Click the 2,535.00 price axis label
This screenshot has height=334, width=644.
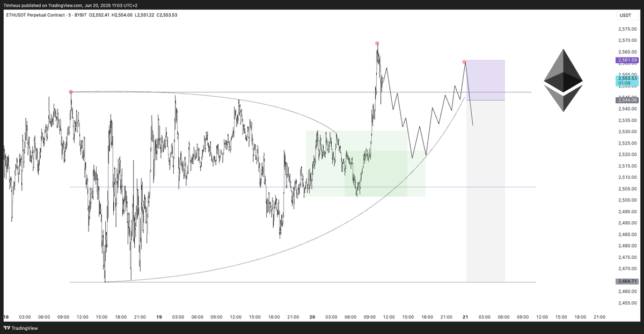(627, 120)
